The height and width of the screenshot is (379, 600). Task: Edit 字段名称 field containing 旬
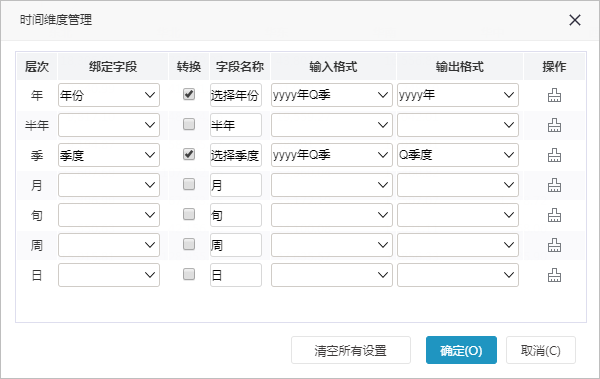236,215
